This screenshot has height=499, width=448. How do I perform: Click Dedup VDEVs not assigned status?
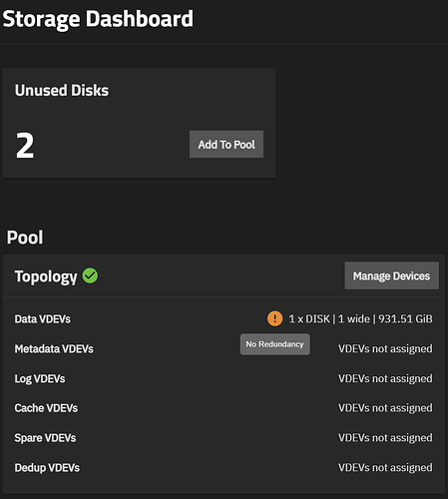click(x=385, y=467)
